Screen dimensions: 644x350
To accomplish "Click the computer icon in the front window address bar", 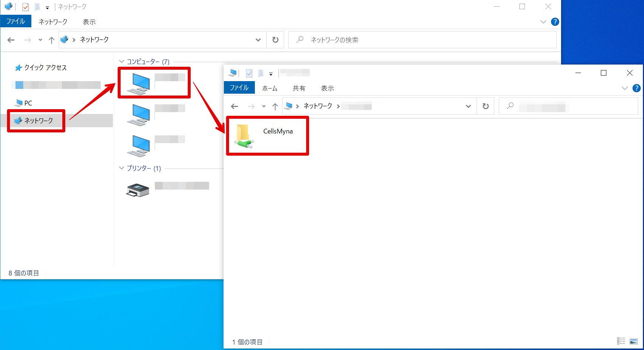I will (289, 106).
